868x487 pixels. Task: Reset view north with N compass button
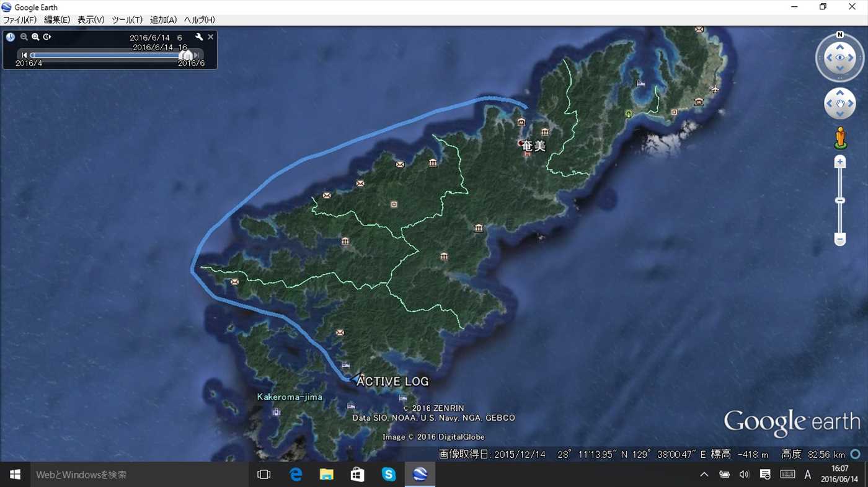[840, 35]
